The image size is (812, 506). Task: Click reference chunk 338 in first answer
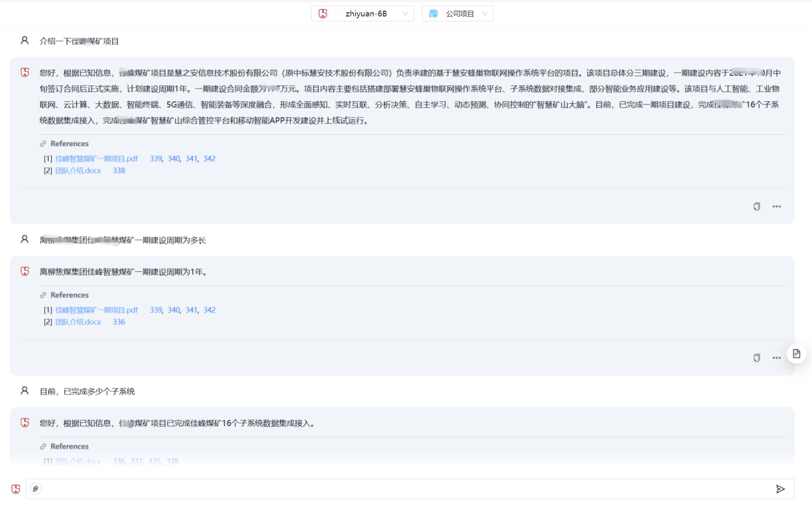tap(119, 171)
